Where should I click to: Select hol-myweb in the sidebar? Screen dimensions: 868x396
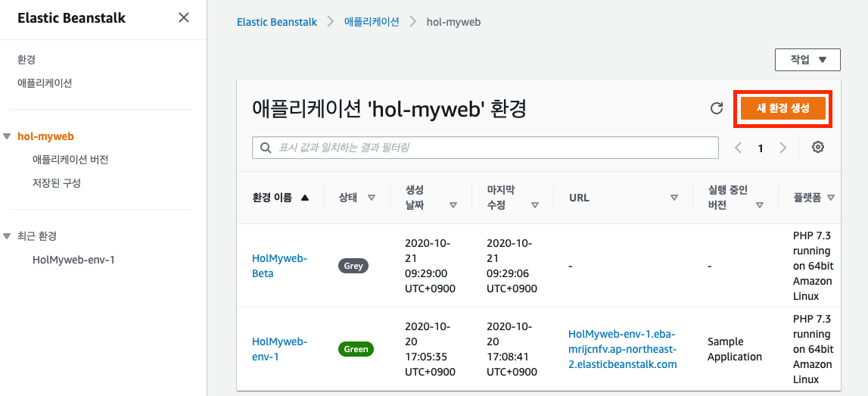[45, 136]
